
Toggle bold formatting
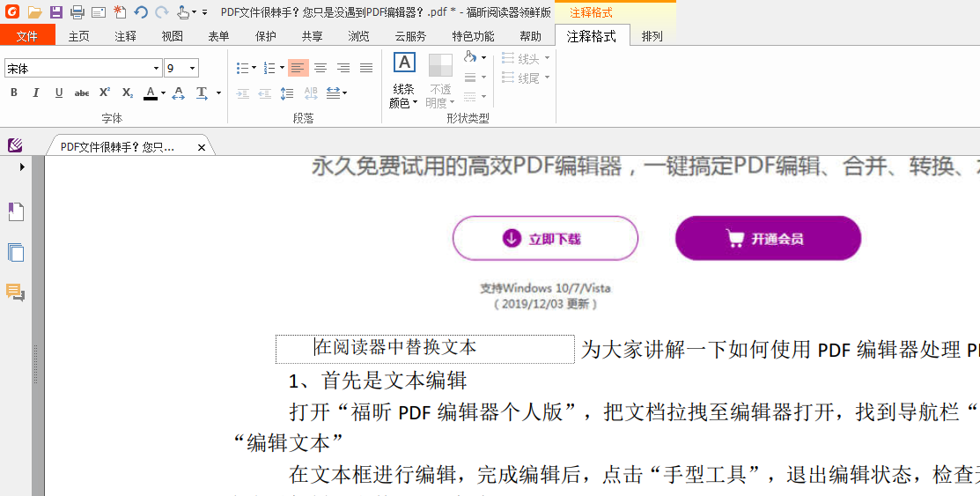(14, 93)
